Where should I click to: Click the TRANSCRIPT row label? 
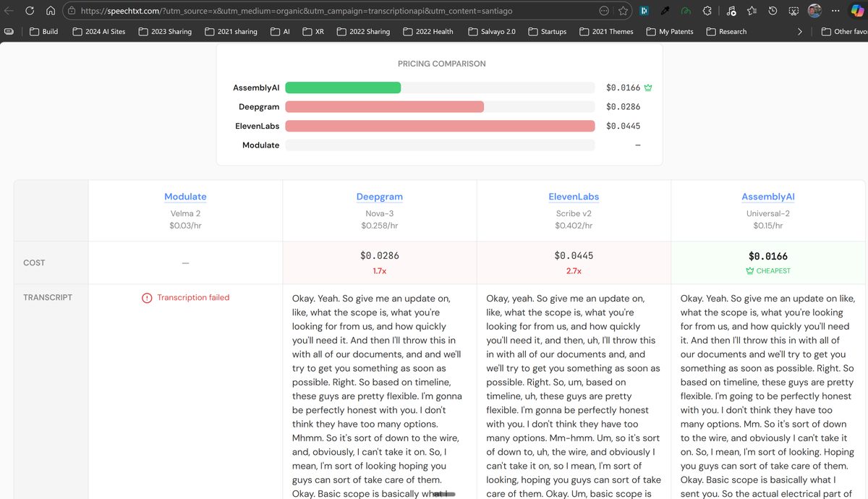click(48, 298)
